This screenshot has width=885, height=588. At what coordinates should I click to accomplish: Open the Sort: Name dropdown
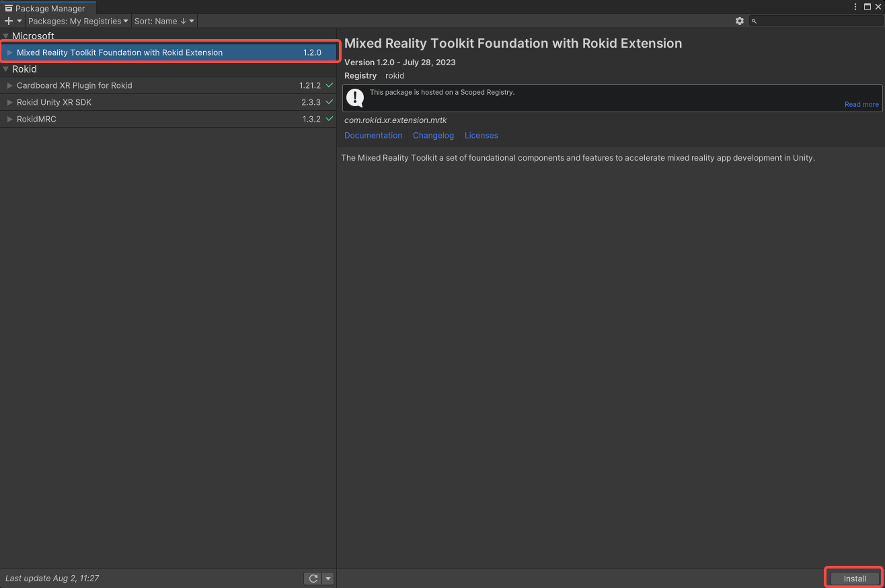(x=164, y=21)
